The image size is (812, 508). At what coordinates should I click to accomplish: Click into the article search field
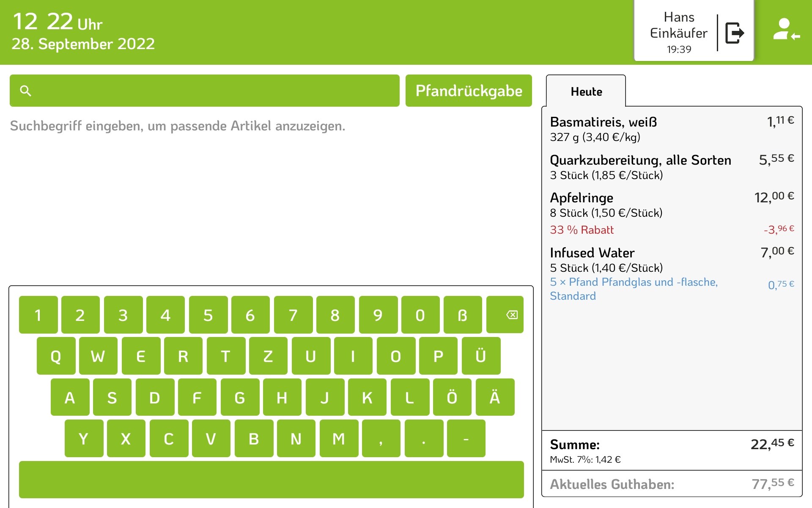tap(211, 91)
